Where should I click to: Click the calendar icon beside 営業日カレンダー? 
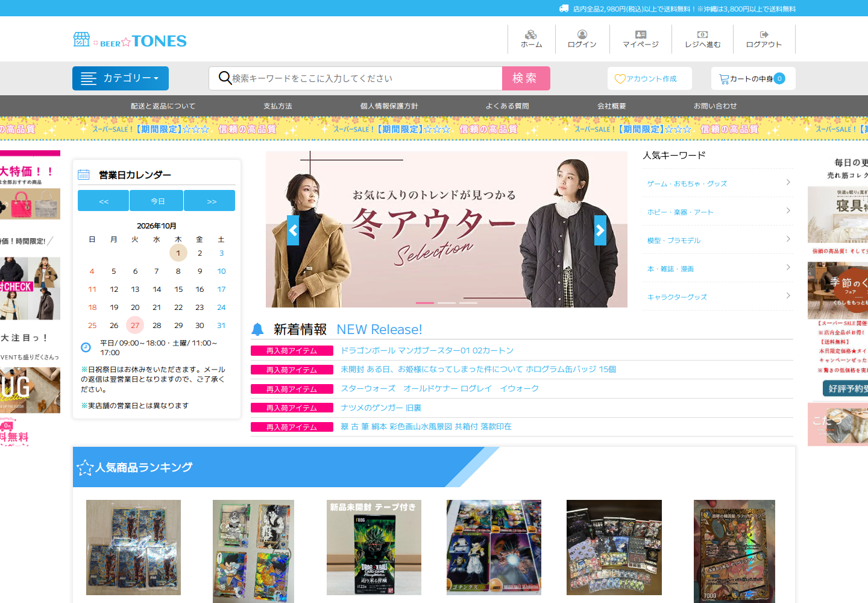[84, 175]
